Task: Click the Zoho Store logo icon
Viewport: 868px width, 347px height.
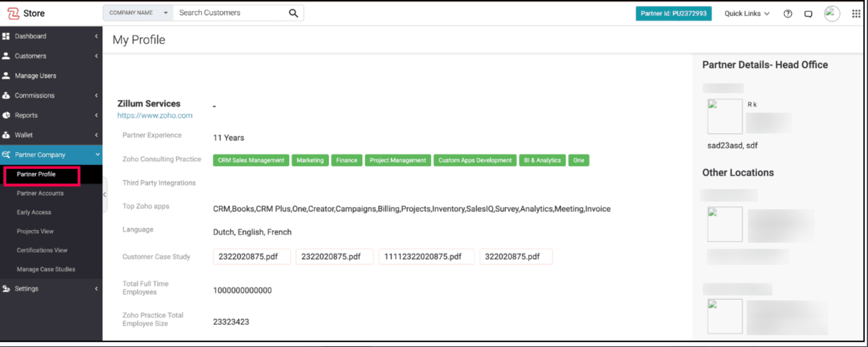Action: (x=13, y=14)
